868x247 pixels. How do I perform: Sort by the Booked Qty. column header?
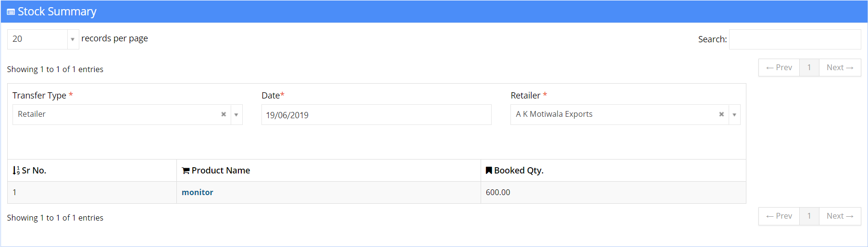(519, 171)
